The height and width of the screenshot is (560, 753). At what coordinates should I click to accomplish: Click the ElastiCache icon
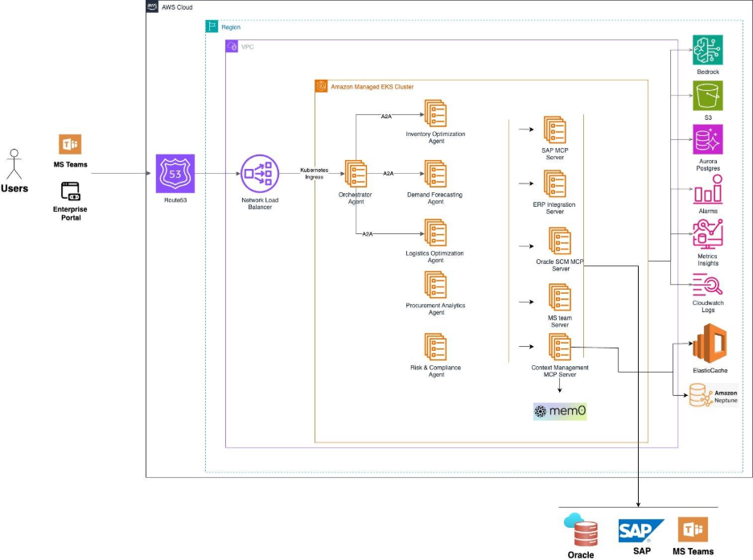pos(710,344)
